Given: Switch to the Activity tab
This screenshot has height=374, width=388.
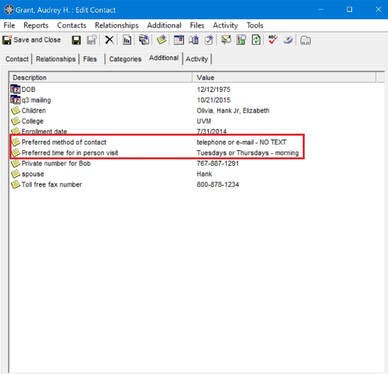Looking at the screenshot, I should click(x=197, y=59).
